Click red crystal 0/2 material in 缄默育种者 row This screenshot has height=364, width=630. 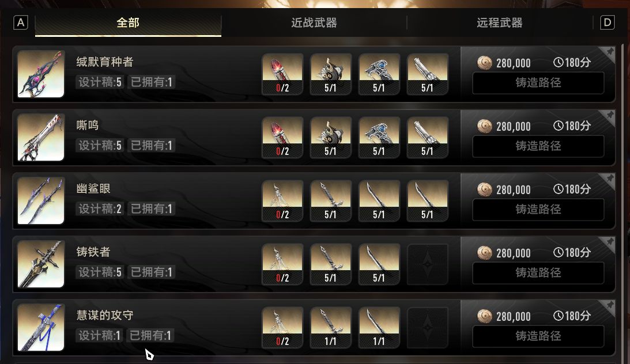pyautogui.click(x=282, y=74)
